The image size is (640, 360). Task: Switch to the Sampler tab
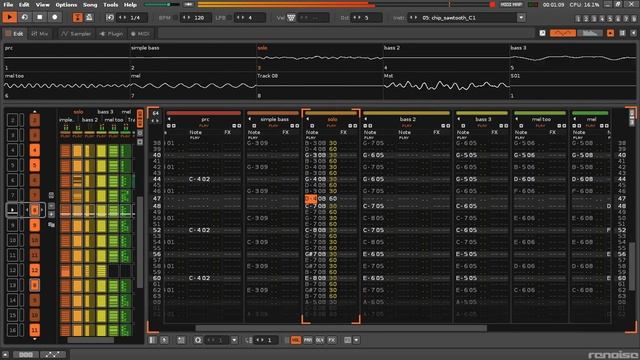76,33
